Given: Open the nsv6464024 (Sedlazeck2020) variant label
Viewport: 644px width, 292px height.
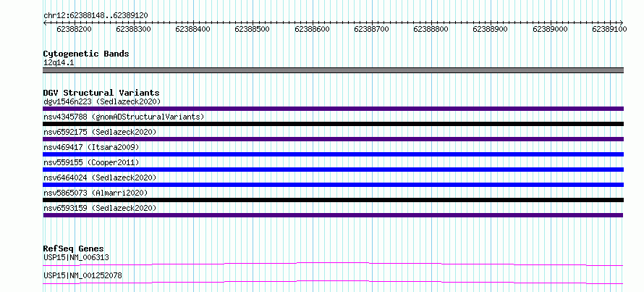Looking at the screenshot, I should coord(100,178).
